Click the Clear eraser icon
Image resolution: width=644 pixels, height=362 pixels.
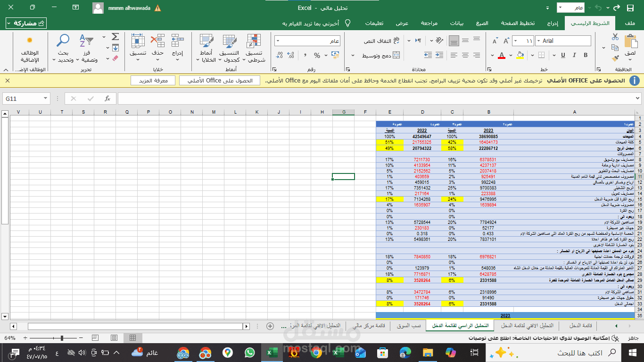tap(115, 58)
